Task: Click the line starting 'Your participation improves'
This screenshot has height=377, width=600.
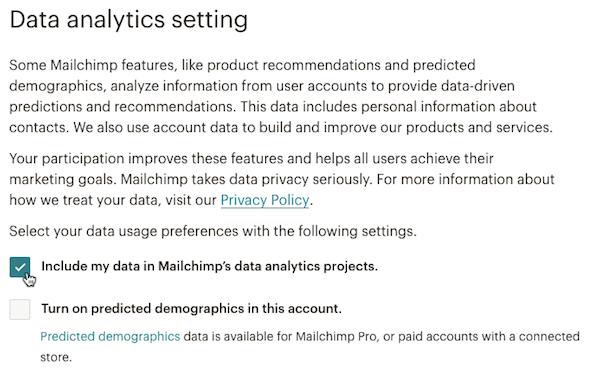Action: [251, 158]
